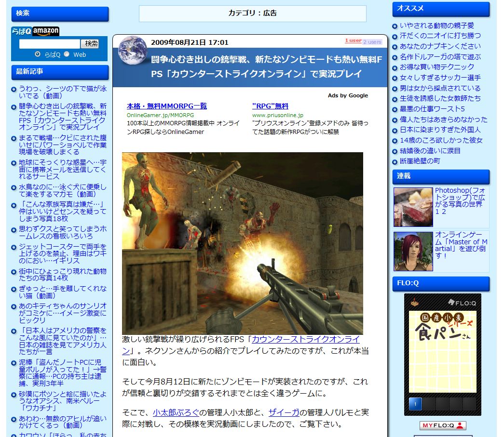Open 街中にひょっこり現れた動物たち article link
Viewport: 504px width, 437px height.
(63, 275)
